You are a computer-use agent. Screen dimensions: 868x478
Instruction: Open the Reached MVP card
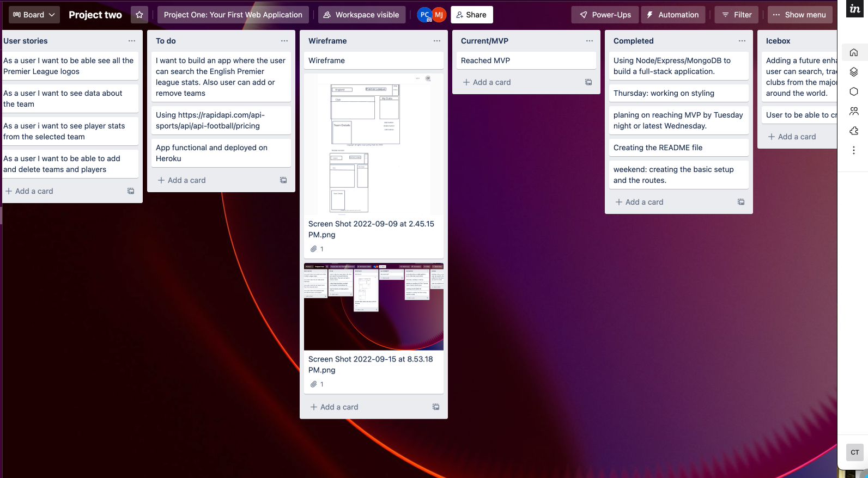coord(526,60)
